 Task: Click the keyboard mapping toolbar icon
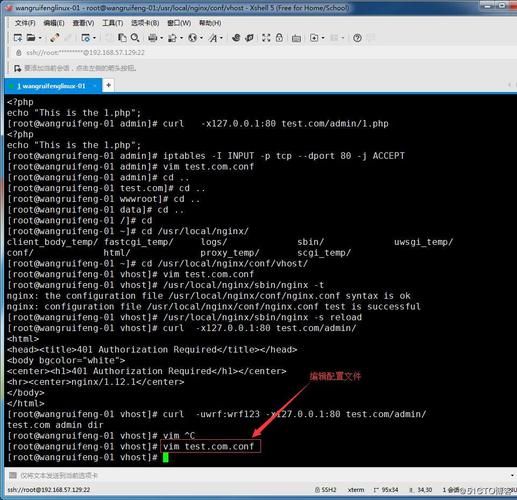pyautogui.click(x=296, y=38)
